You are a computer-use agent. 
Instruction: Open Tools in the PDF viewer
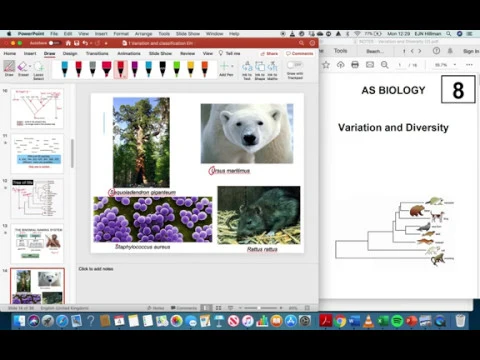[341, 51]
